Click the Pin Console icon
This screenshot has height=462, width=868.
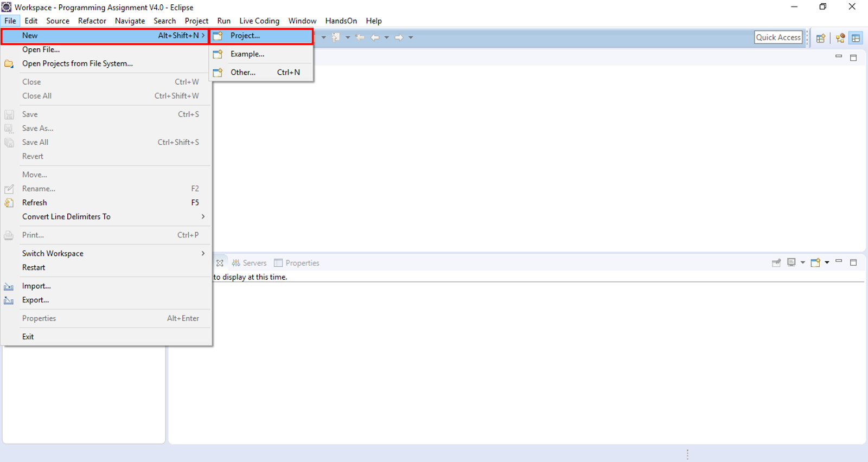coord(776,262)
